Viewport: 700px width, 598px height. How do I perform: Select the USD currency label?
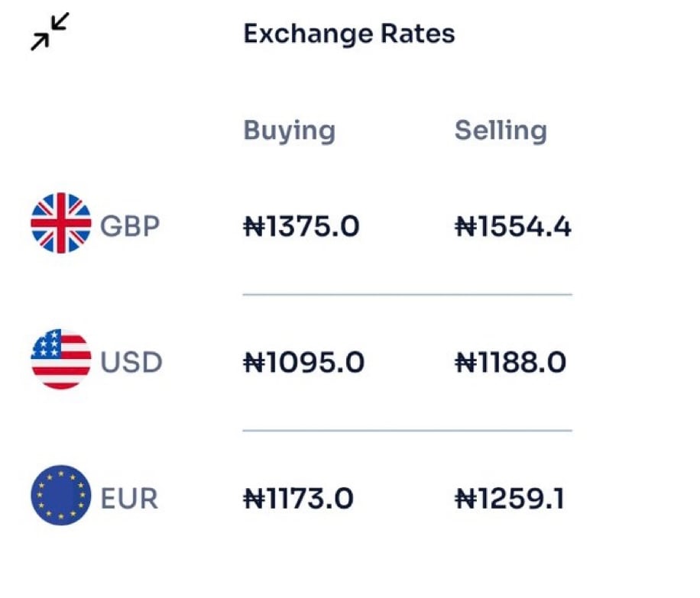(131, 362)
